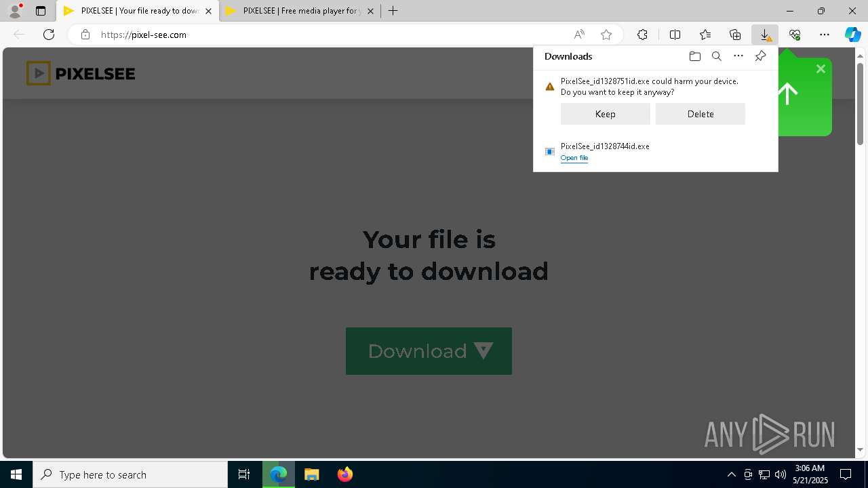This screenshot has height=488, width=868.
Task: Close the 'Free media player' tab
Action: 370,11
